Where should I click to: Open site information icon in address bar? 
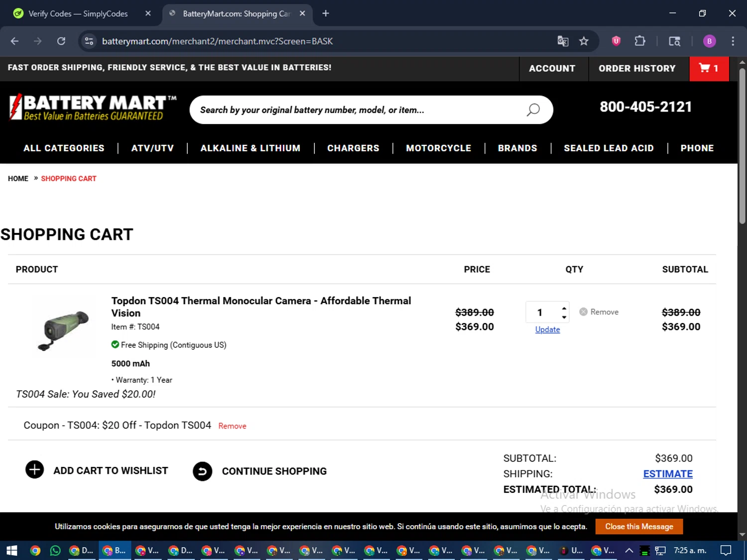89,41
